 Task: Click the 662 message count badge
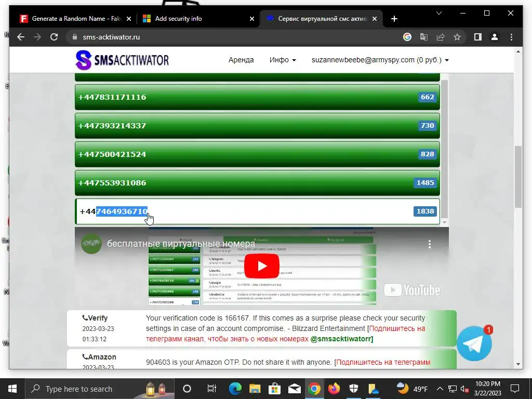click(x=427, y=97)
